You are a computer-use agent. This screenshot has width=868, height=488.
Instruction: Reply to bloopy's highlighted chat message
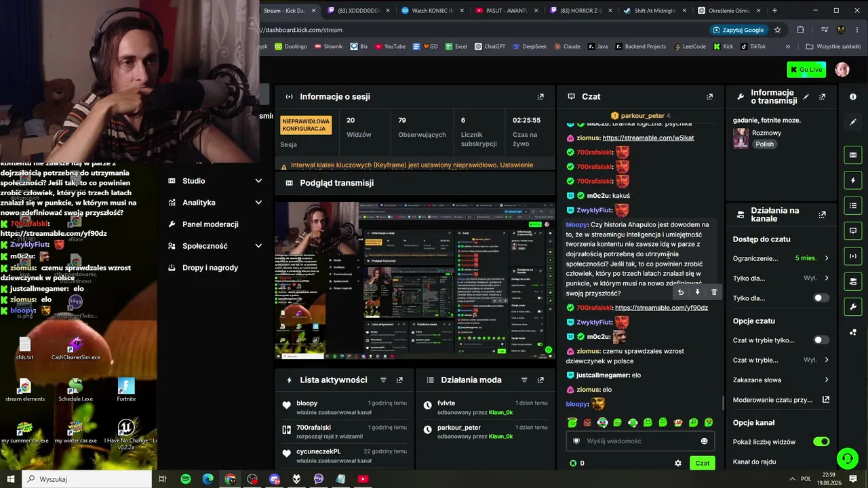tap(681, 292)
